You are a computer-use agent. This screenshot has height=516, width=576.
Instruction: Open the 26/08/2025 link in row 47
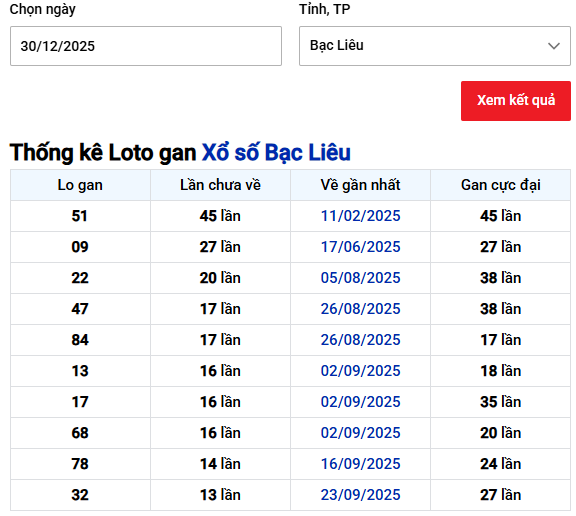(360, 309)
